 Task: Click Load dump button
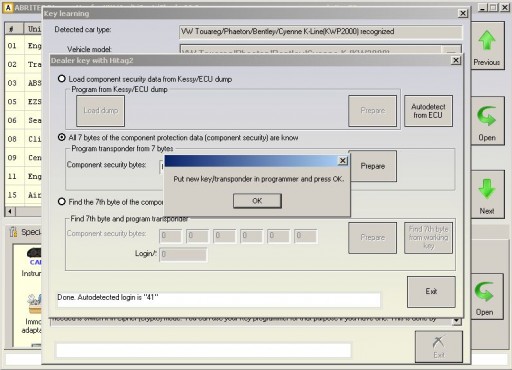pos(100,111)
